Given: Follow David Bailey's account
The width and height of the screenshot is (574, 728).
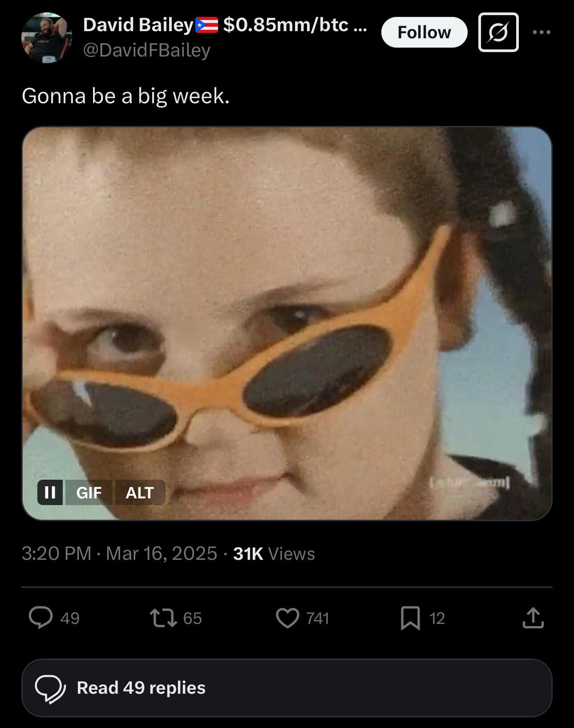Looking at the screenshot, I should [424, 32].
